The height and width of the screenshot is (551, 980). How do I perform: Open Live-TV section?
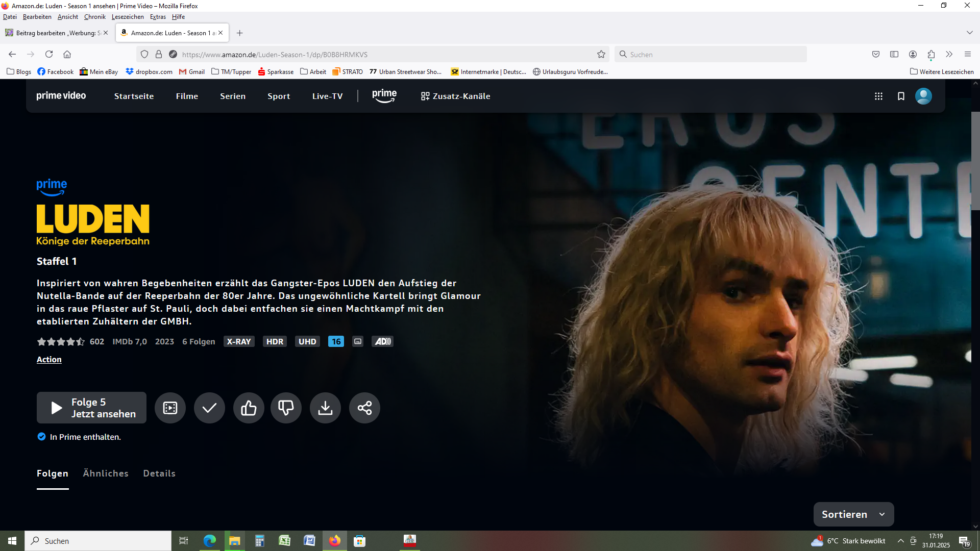point(327,96)
